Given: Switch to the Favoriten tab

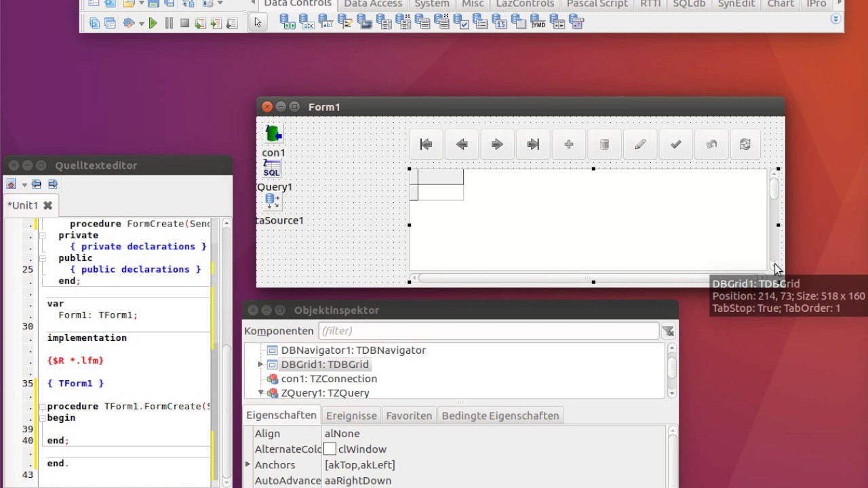Looking at the screenshot, I should click(x=409, y=415).
